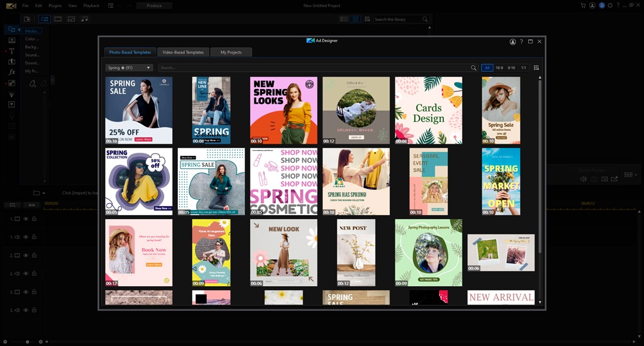The width and height of the screenshot is (644, 346).
Task: Open PowerDirector preferences gear icon
Action: tap(610, 5)
